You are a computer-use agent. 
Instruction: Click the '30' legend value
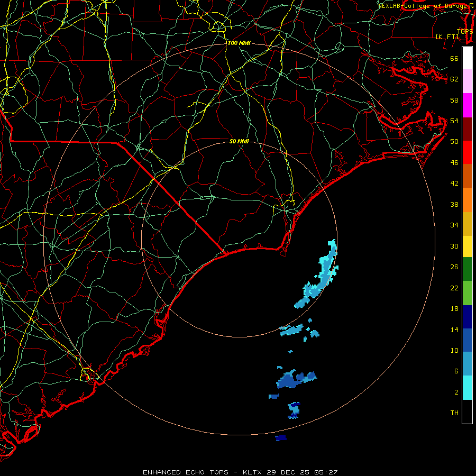tap(454, 246)
